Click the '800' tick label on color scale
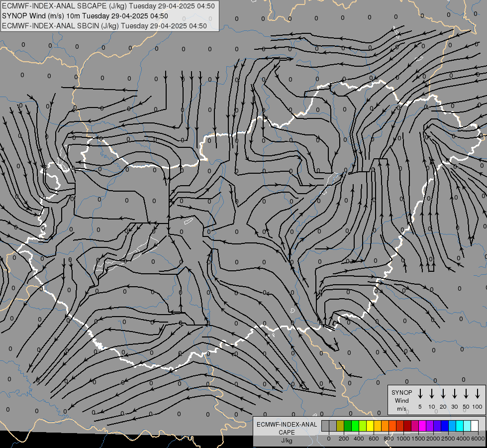 coord(389,439)
